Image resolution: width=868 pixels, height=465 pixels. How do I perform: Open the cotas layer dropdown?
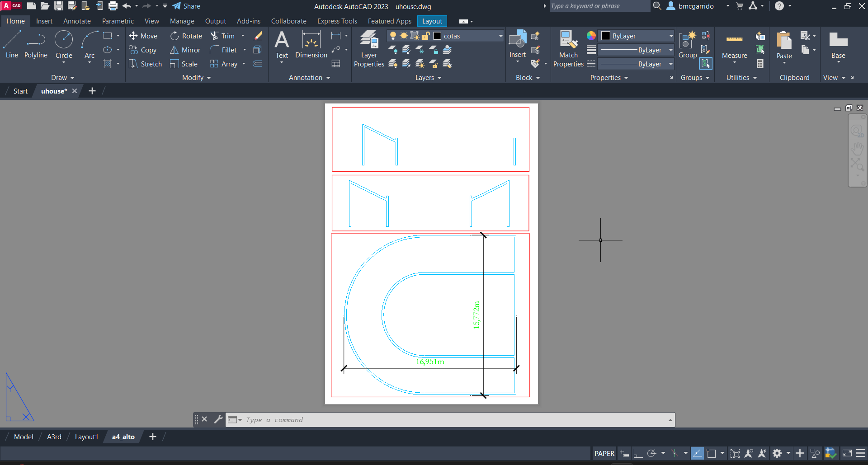(x=500, y=36)
